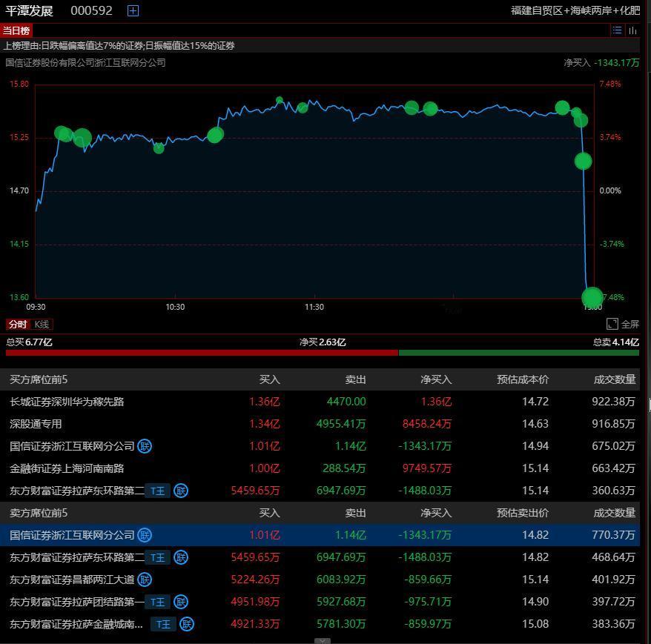Select 金融街证券上海河南南路 buyer row
The width and height of the screenshot is (651, 644).
click(x=320, y=468)
